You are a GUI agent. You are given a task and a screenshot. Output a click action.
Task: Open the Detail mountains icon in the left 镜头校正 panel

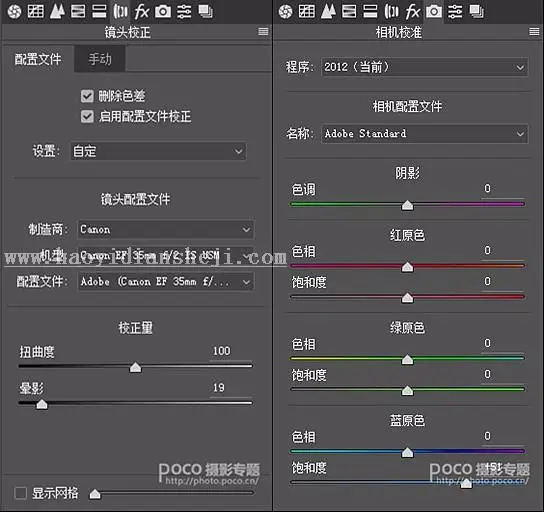point(57,11)
